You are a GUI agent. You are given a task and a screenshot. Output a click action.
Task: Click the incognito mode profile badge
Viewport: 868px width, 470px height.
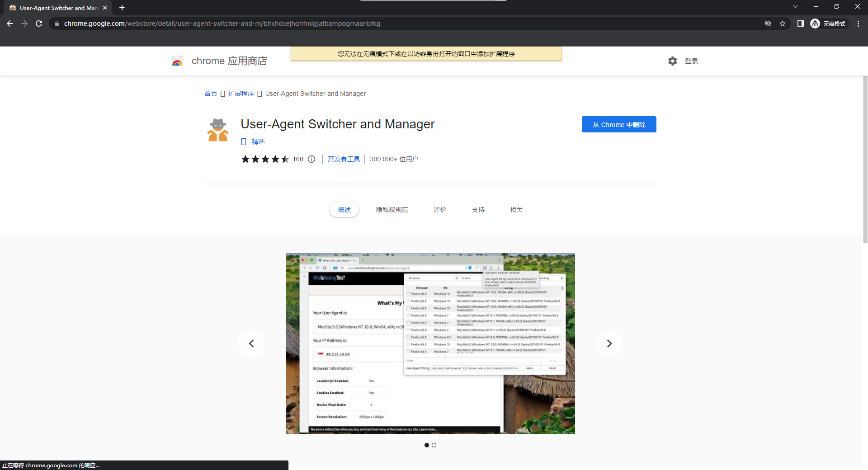click(828, 23)
